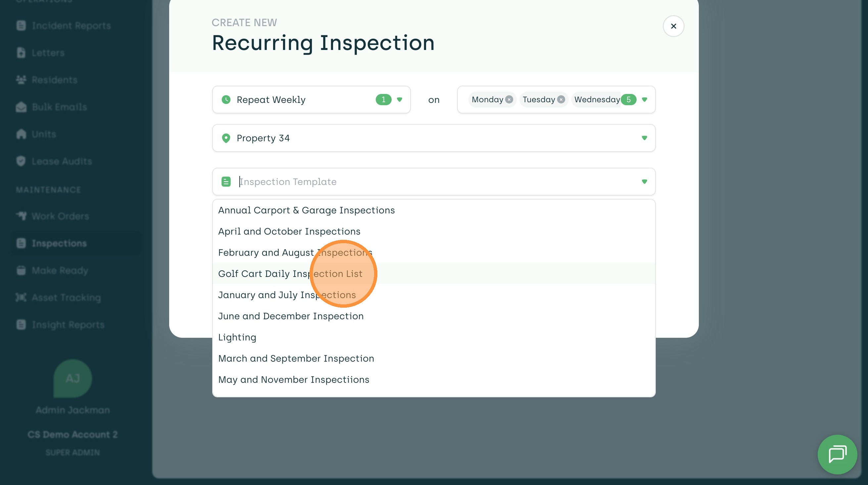Screen dimensions: 868x485
Task: Click the Asset Tracking sidebar icon
Action: [21, 297]
